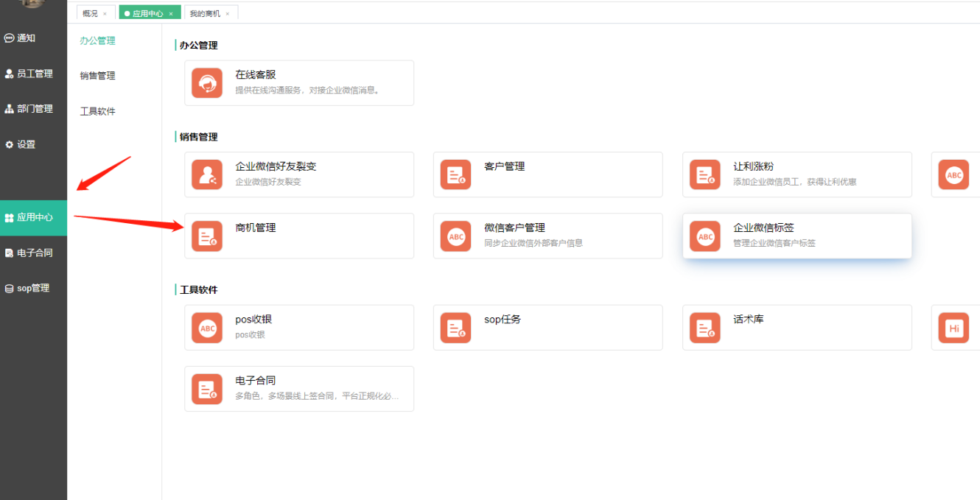
Task: Close the 应用中心 tab
Action: pyautogui.click(x=171, y=14)
